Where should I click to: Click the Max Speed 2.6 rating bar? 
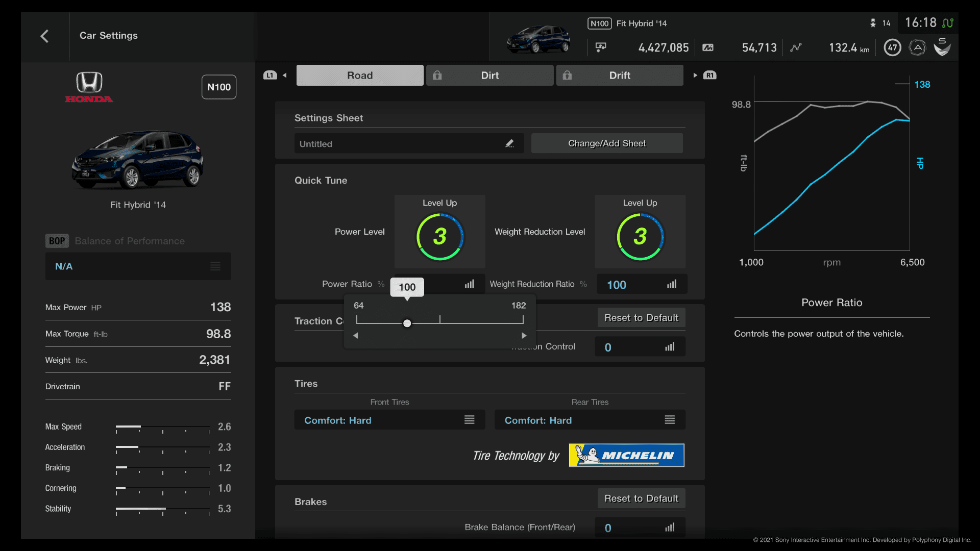coord(163,428)
